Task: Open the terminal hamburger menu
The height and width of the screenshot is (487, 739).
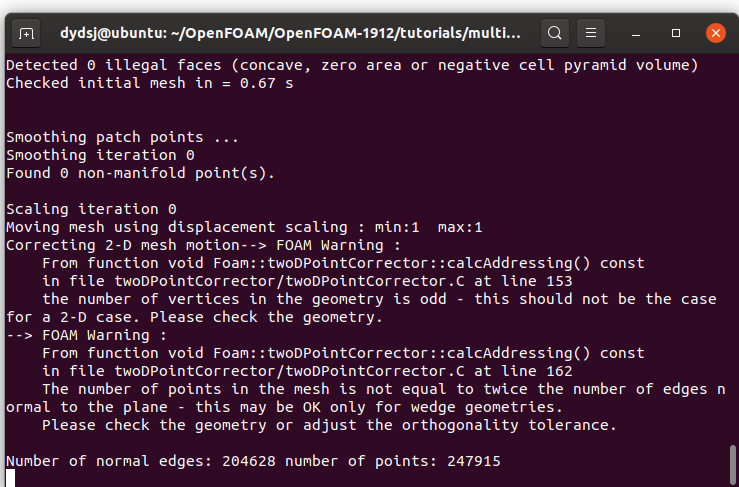Action: coord(591,33)
